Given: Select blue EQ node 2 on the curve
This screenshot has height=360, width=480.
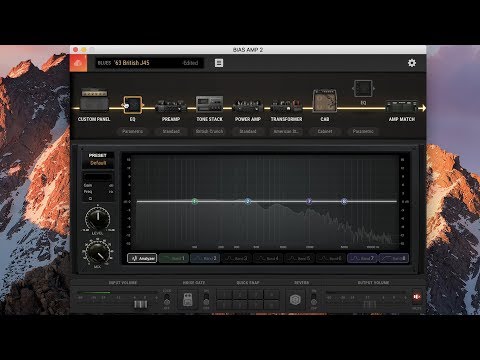Looking at the screenshot, I should (248, 201).
